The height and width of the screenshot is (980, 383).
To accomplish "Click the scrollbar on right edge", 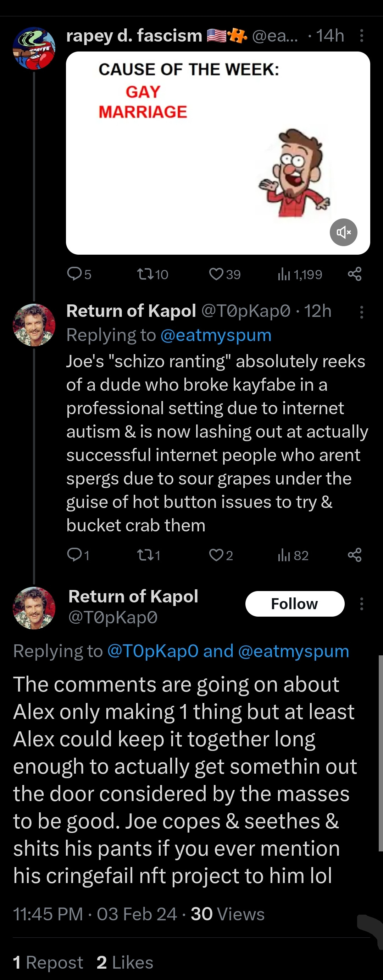I will [380, 753].
